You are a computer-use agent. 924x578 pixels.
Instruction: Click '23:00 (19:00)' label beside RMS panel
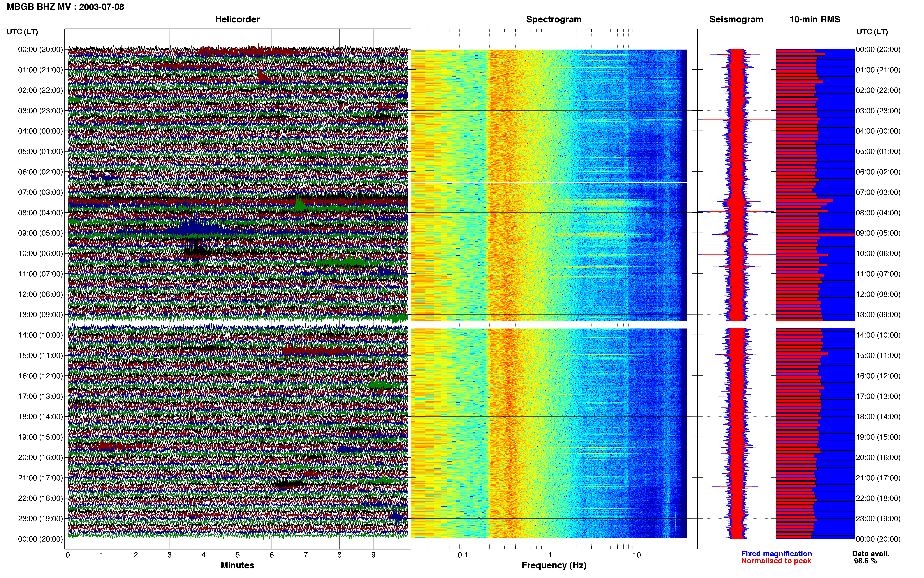[x=878, y=519]
